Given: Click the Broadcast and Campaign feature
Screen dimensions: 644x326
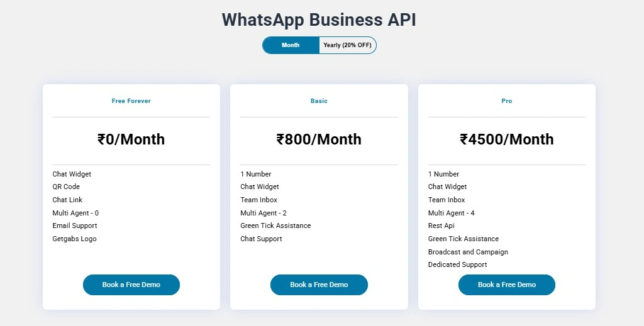Looking at the screenshot, I should click(x=468, y=252).
